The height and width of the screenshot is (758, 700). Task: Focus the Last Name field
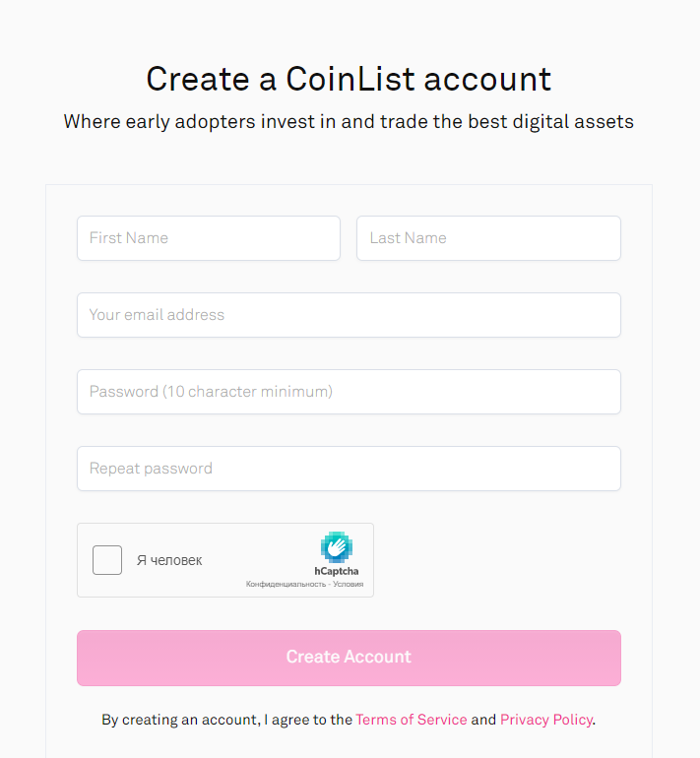tap(488, 238)
